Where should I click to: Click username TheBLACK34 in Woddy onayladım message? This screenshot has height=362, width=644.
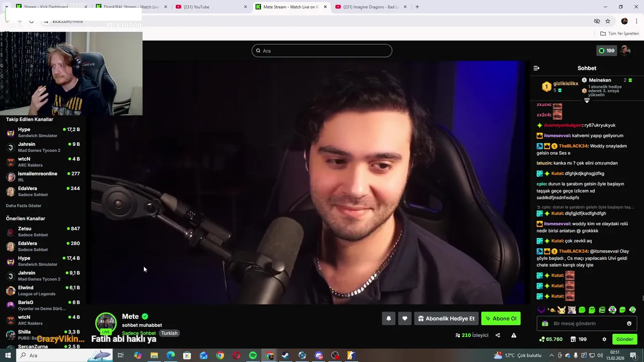click(573, 146)
